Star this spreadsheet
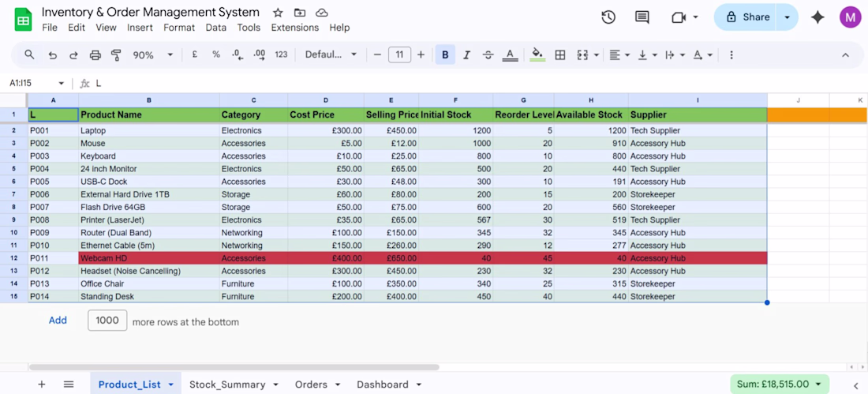 (x=278, y=13)
